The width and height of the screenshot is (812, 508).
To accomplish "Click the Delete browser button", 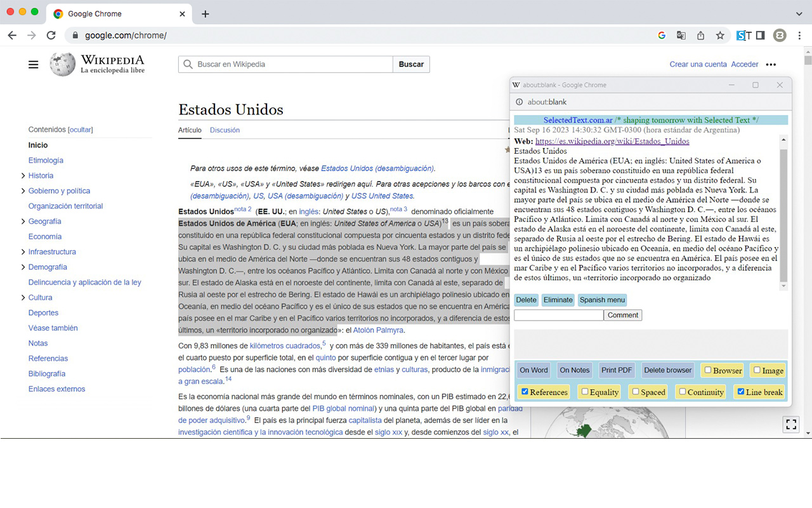I will point(667,370).
